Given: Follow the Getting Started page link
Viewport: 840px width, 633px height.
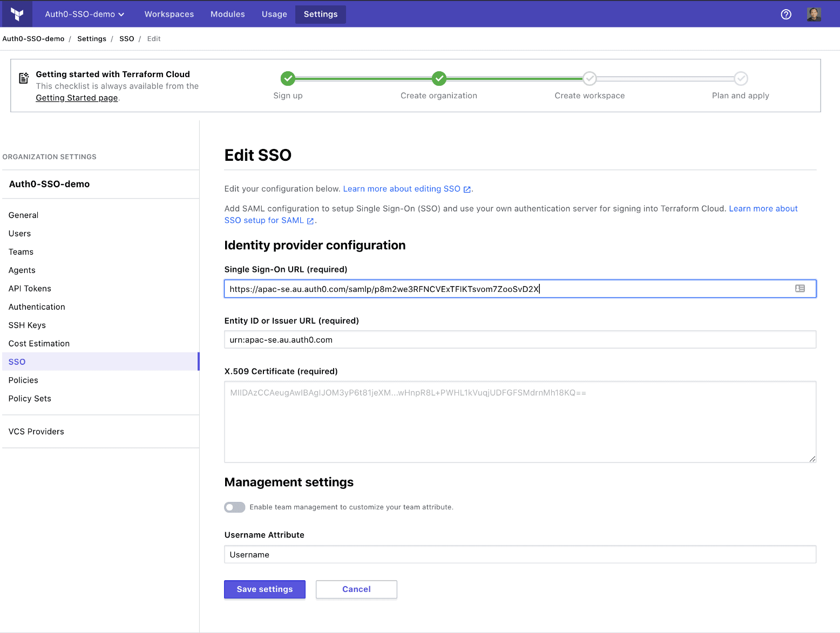Looking at the screenshot, I should (x=77, y=98).
